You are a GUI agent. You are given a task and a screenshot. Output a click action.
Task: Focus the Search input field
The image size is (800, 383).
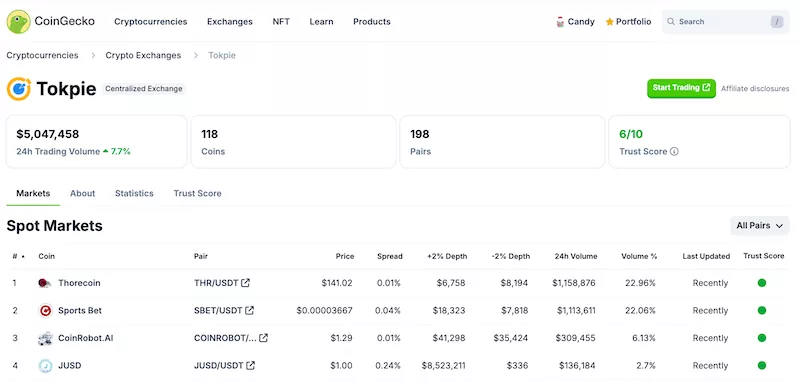[x=726, y=22]
